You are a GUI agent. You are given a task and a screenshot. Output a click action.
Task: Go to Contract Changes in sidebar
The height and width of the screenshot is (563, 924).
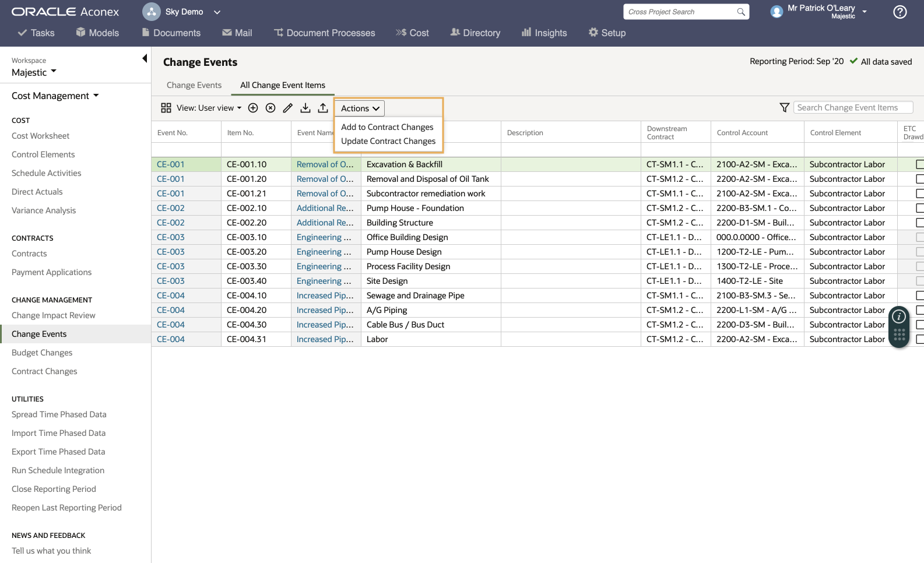click(x=44, y=371)
